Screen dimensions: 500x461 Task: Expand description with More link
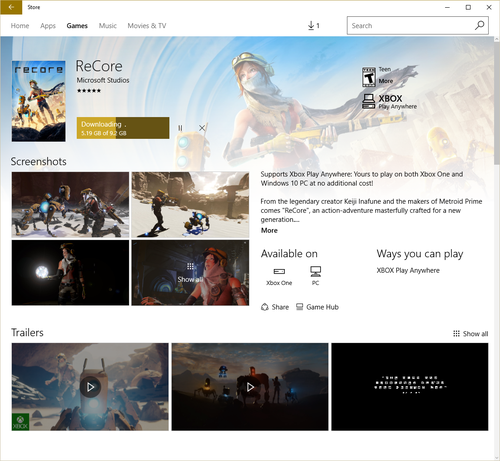pyautogui.click(x=269, y=230)
